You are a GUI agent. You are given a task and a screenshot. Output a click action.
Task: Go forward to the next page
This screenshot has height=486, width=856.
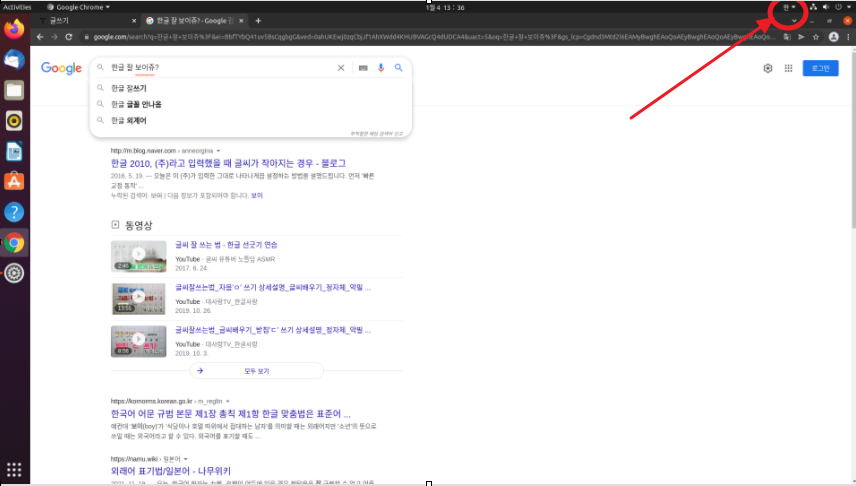tap(54, 37)
